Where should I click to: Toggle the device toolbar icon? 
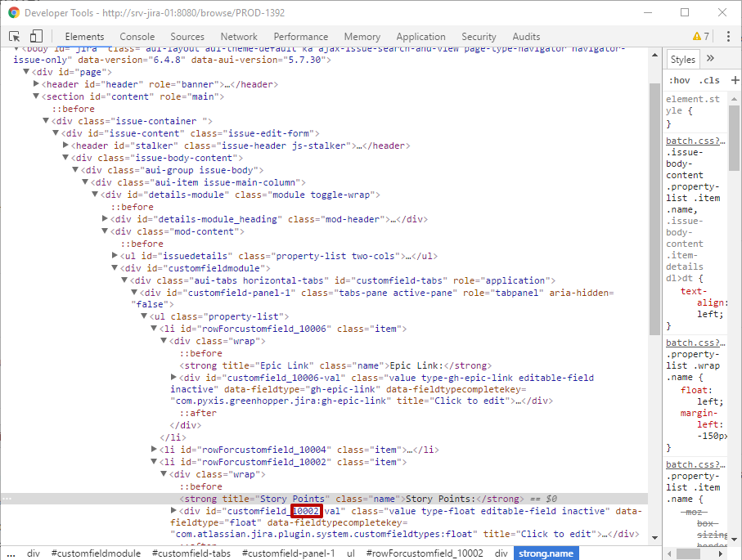click(36, 37)
